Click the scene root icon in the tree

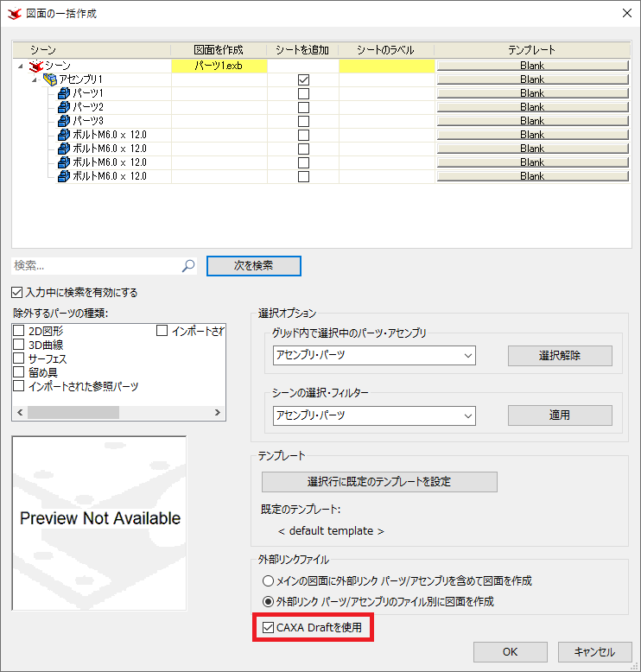pos(36,66)
